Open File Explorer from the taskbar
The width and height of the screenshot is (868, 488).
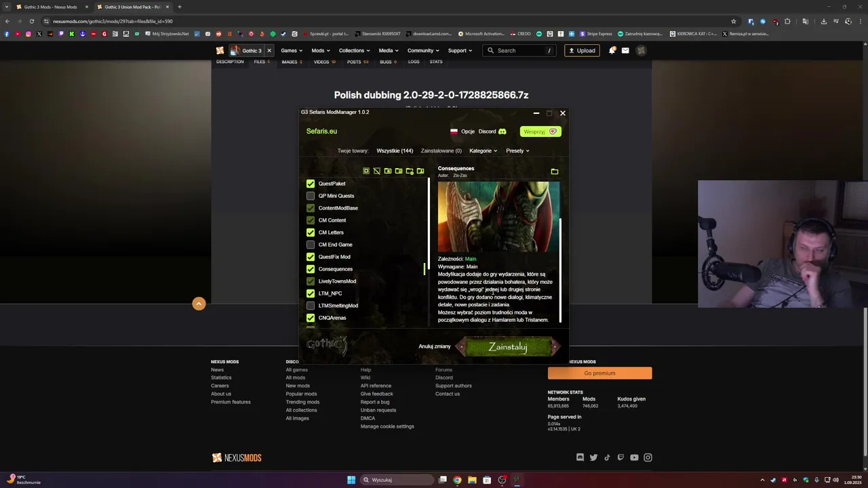point(472,480)
